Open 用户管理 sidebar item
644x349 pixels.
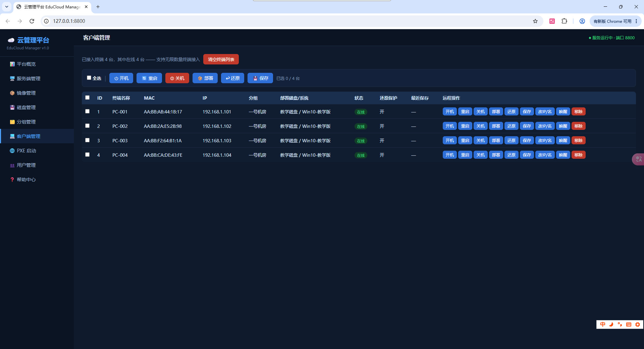click(x=37, y=165)
